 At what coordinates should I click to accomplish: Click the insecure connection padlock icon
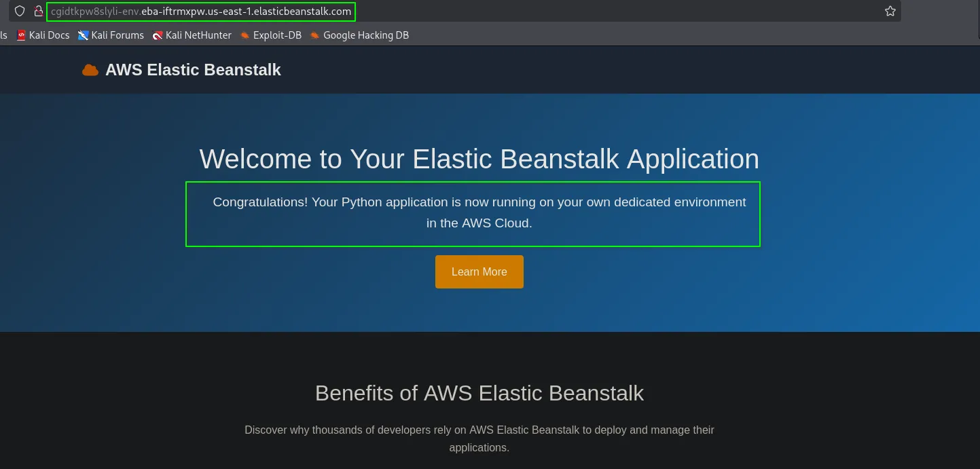[39, 12]
